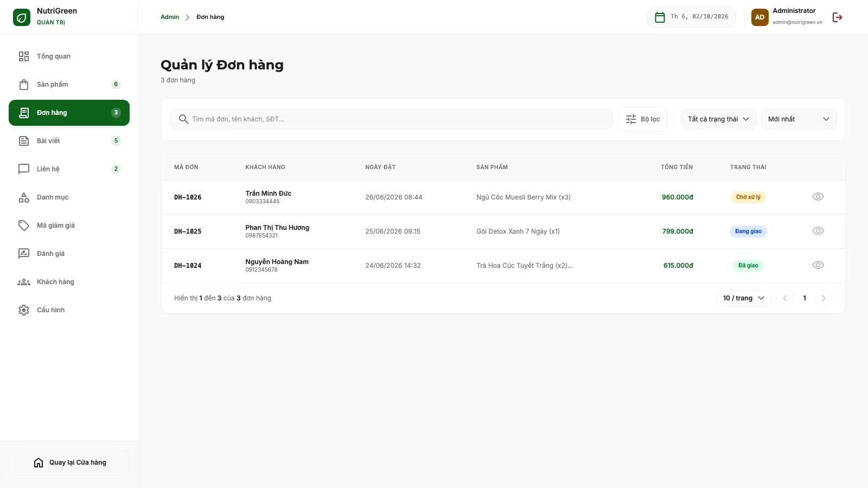Click customer name Phan Thị Thu Hương
Image resolution: width=868 pixels, height=488 pixels.
click(277, 228)
